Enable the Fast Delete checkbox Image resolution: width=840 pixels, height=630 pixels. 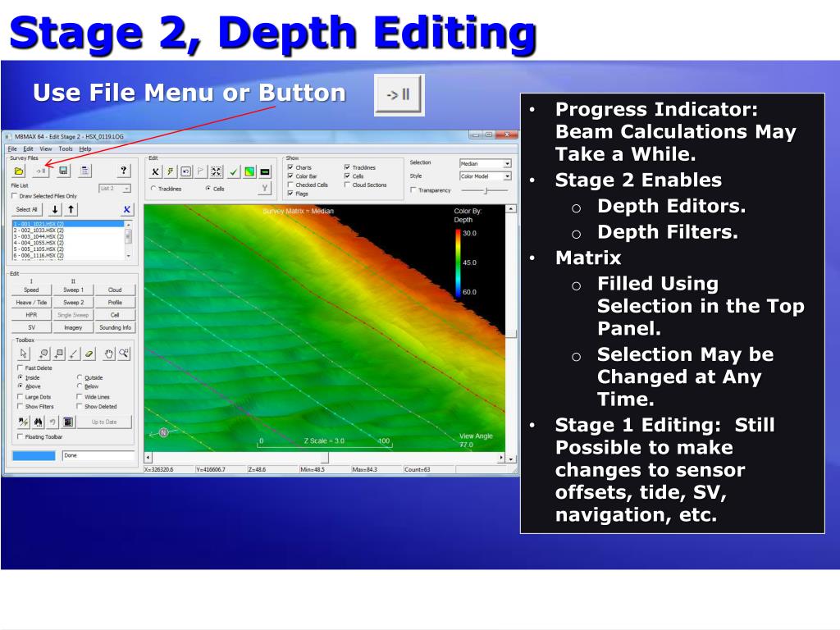click(x=21, y=368)
